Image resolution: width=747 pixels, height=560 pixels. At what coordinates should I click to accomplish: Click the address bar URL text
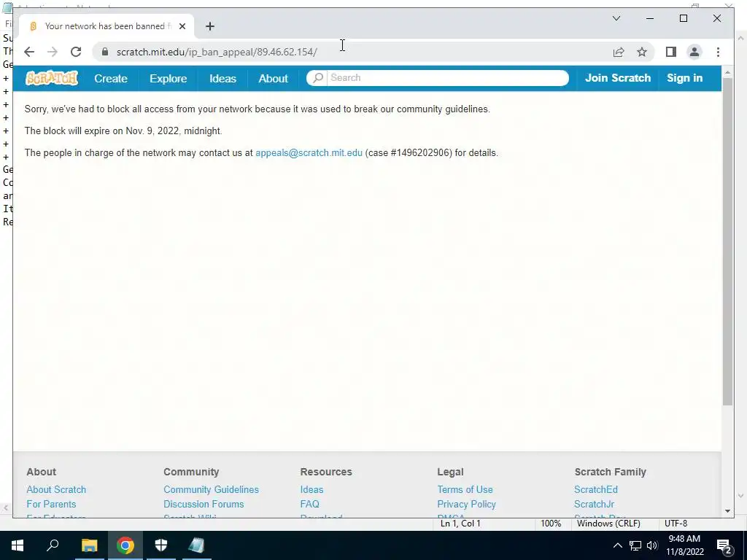[217, 52]
